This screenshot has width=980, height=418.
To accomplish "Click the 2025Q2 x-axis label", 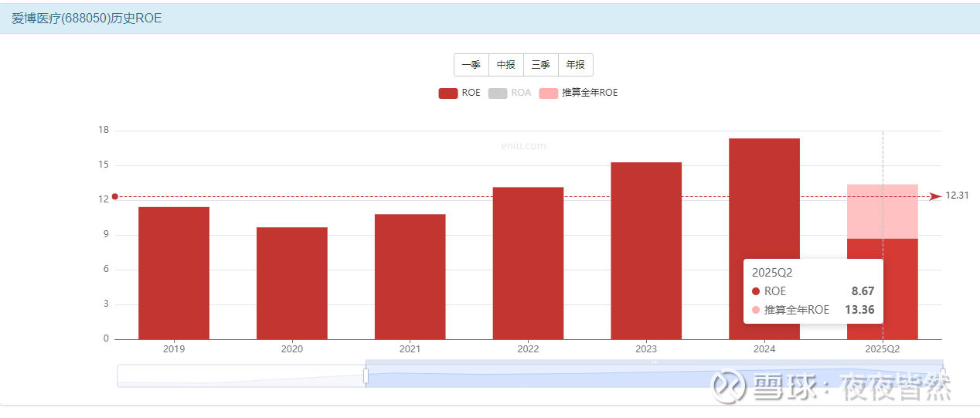I will 883,349.
